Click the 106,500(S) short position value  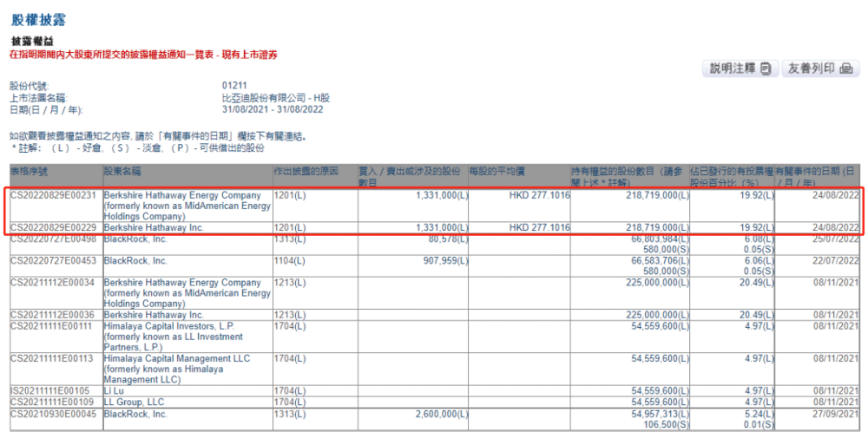[666, 424]
